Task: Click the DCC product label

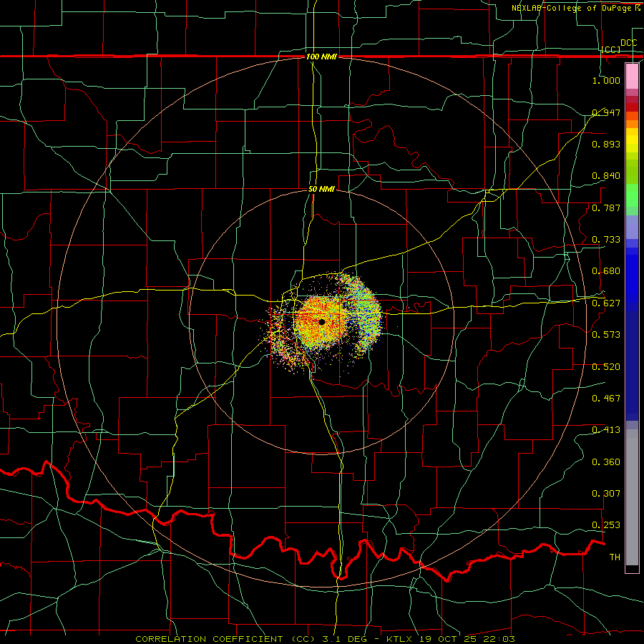Action: click(x=628, y=43)
